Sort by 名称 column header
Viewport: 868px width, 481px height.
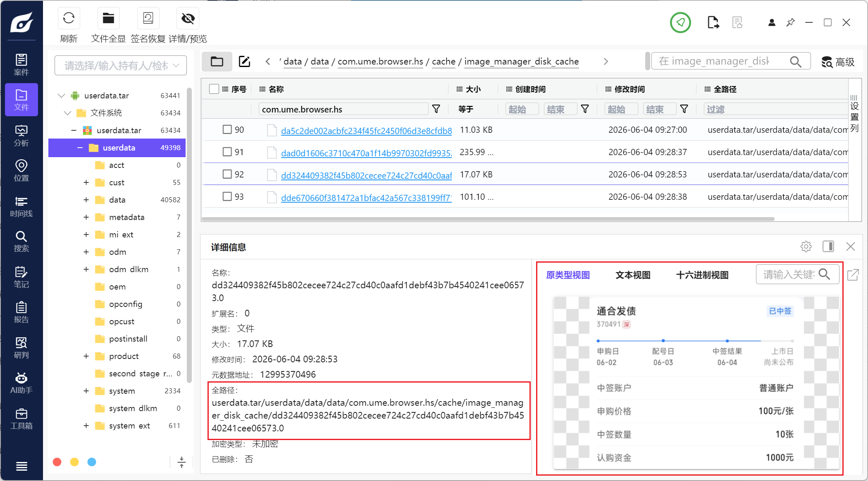[x=276, y=89]
